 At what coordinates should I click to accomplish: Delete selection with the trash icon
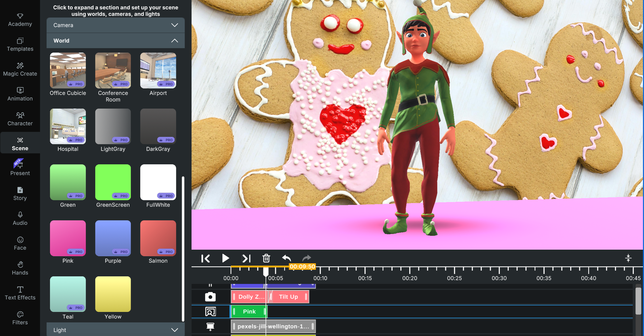point(266,258)
